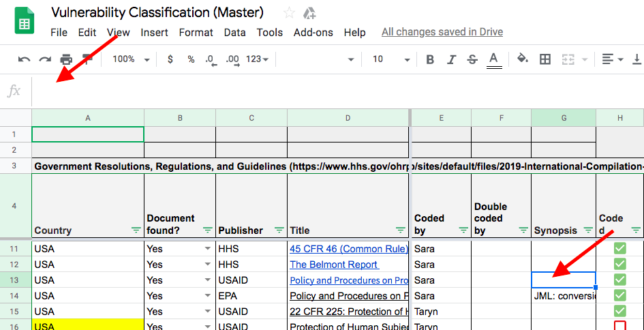The width and height of the screenshot is (644, 330).
Task: Open the Yes dropdown in row 11
Action: (x=208, y=249)
